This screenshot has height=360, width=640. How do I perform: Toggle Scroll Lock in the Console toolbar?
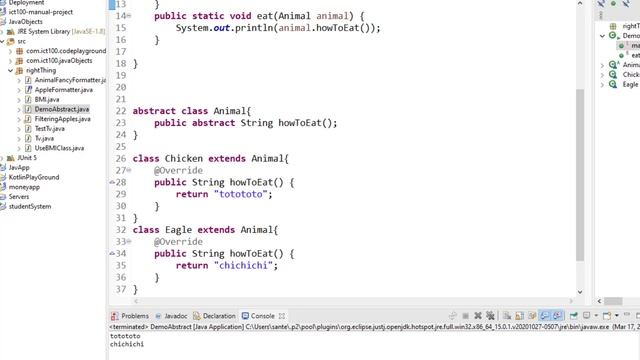coord(519,316)
